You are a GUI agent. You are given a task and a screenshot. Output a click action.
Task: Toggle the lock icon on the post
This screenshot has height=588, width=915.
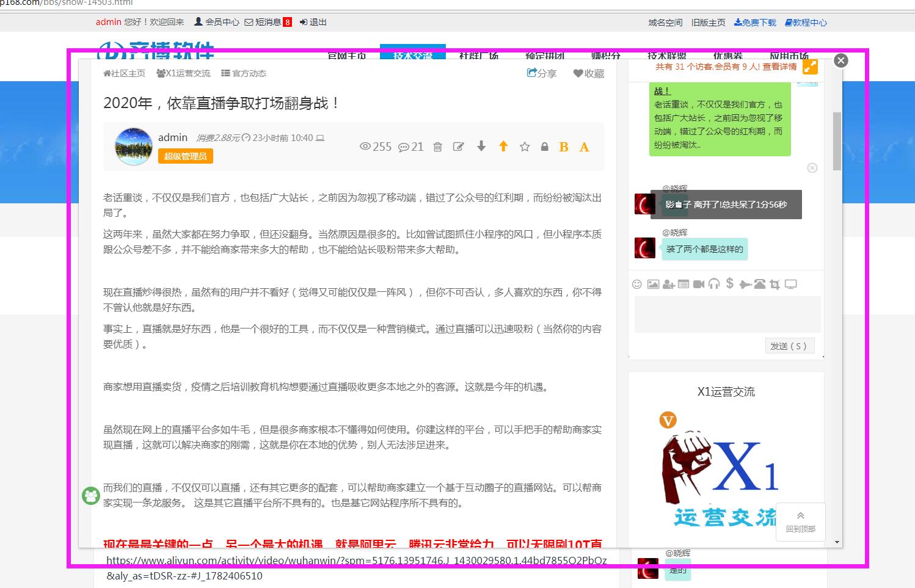click(x=544, y=147)
